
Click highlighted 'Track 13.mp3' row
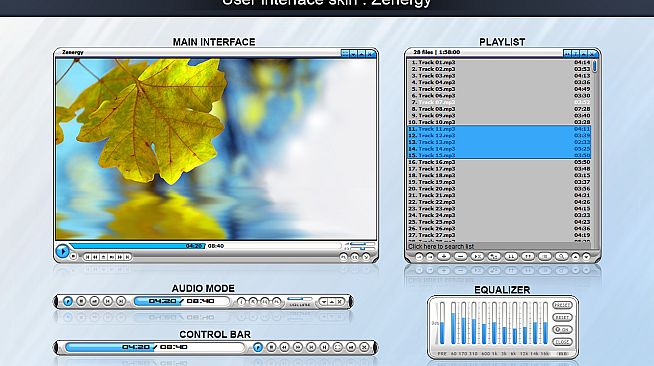pyautogui.click(x=499, y=142)
